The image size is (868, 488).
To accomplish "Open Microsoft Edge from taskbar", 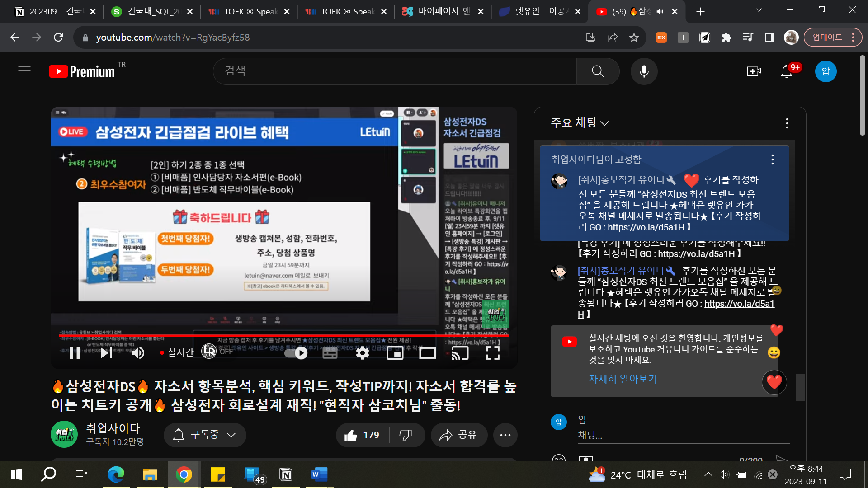I will tap(116, 474).
